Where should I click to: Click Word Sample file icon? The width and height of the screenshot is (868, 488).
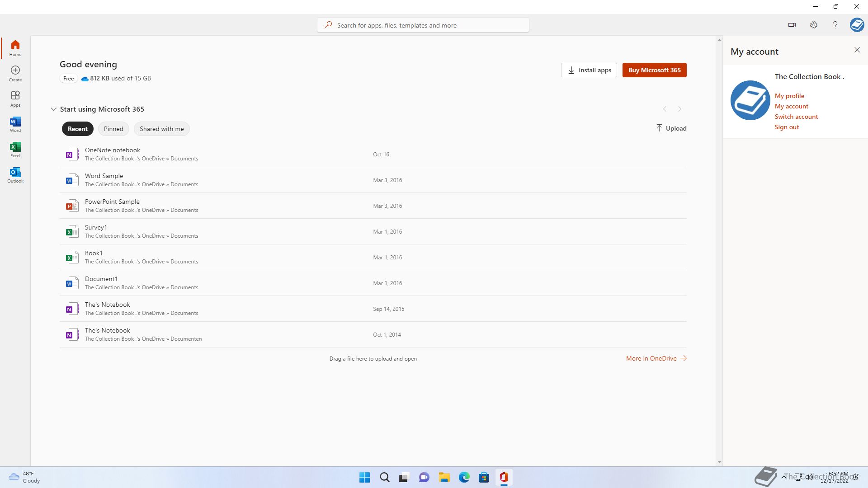click(72, 180)
